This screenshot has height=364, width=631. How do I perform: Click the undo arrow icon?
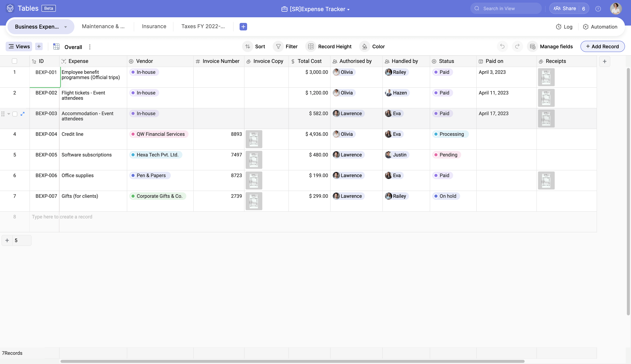tap(502, 47)
